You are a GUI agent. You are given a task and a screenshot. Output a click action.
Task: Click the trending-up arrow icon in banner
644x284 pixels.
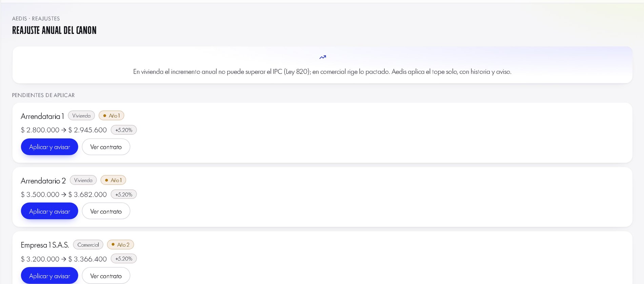tap(322, 57)
